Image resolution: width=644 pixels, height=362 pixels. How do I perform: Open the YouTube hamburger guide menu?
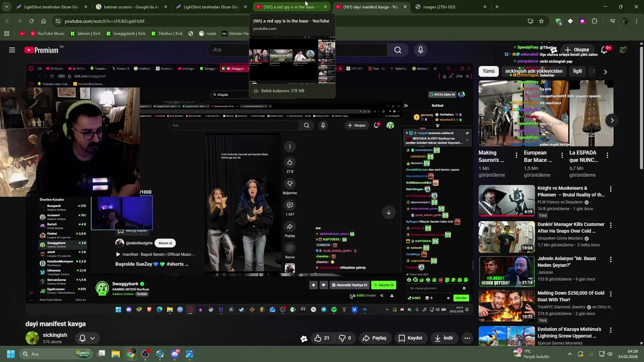[x=12, y=50]
